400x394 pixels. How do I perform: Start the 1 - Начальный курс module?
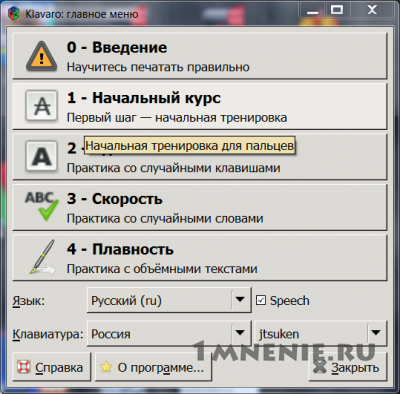pos(200,106)
